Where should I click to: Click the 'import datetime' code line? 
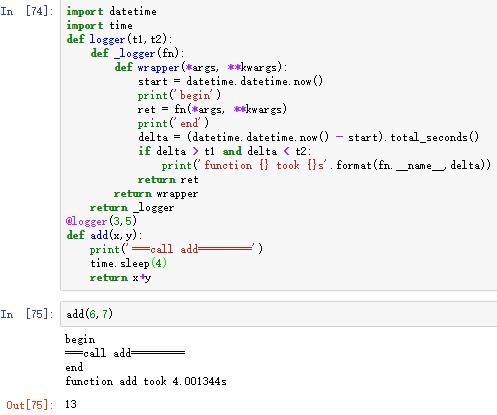(111, 12)
